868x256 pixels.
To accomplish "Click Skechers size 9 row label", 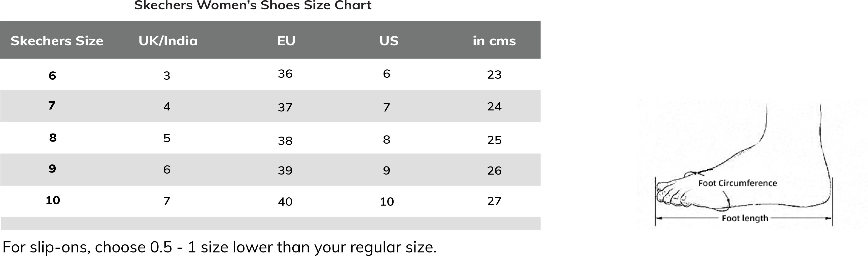I will coord(52,168).
